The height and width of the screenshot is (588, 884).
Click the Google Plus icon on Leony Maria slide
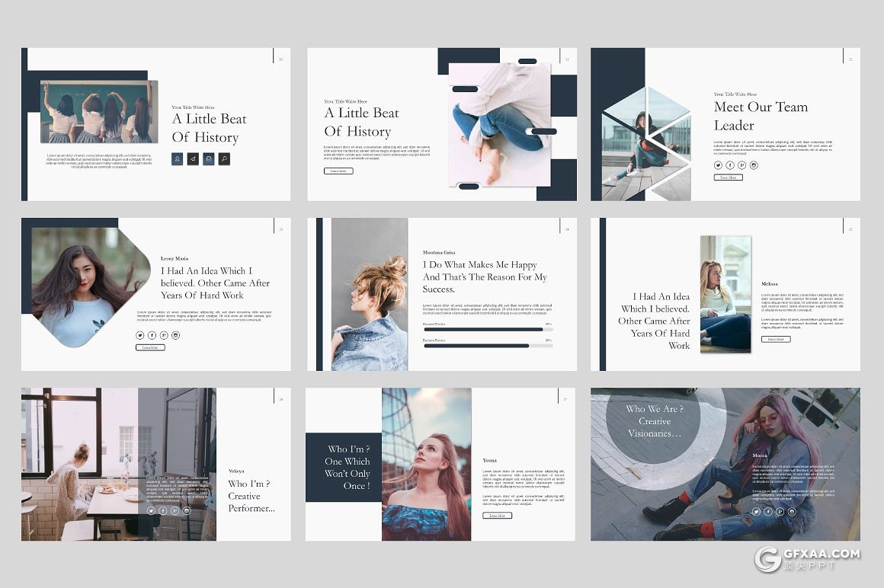click(x=164, y=335)
